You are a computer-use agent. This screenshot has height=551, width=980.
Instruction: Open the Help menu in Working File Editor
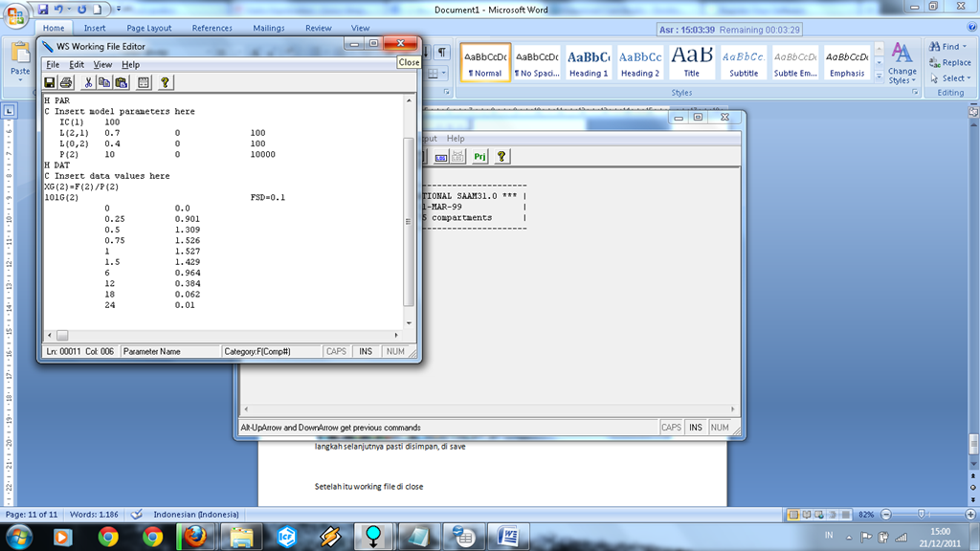130,64
